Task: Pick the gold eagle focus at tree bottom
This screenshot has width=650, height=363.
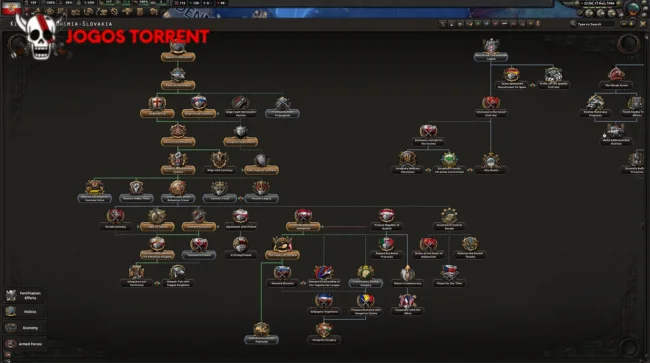Action: tap(261, 329)
